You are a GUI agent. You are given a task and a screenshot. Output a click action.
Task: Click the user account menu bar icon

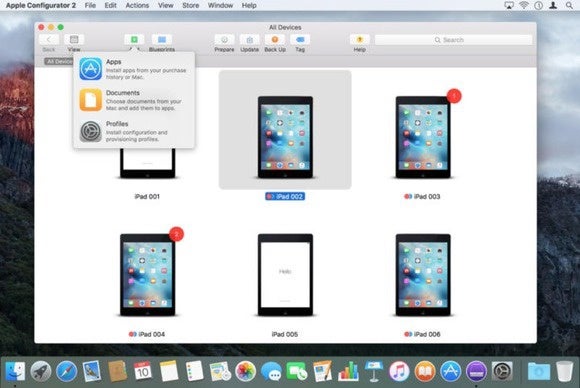(x=553, y=5)
